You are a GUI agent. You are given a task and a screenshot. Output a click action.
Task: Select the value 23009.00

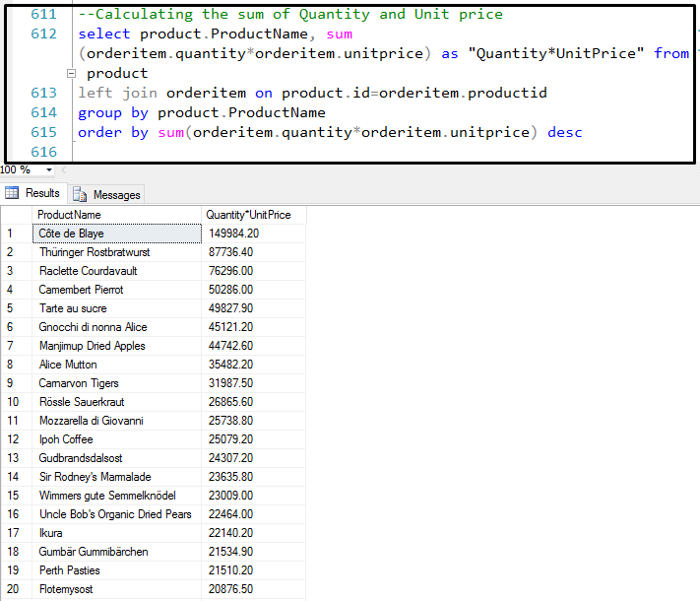click(x=254, y=496)
